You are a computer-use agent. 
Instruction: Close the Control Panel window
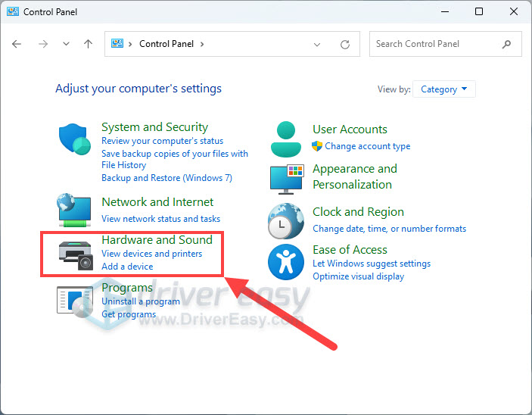(513, 11)
